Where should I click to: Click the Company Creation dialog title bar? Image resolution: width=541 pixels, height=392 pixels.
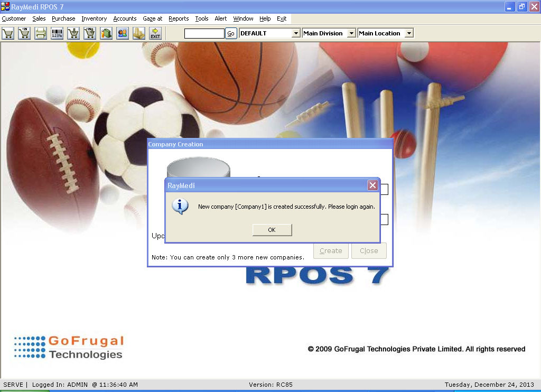pos(270,144)
